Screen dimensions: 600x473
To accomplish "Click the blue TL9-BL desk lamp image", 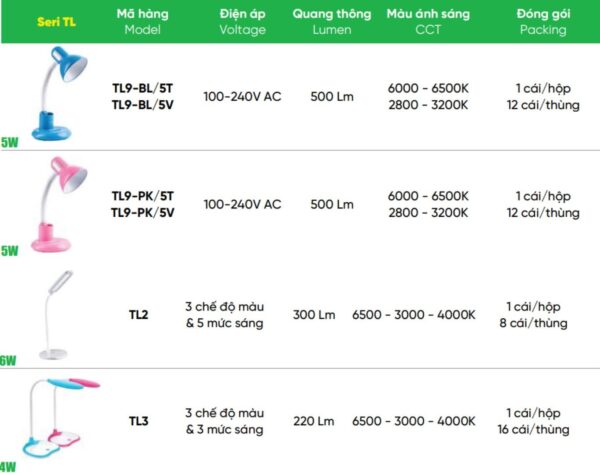I will pyautogui.click(x=59, y=94).
